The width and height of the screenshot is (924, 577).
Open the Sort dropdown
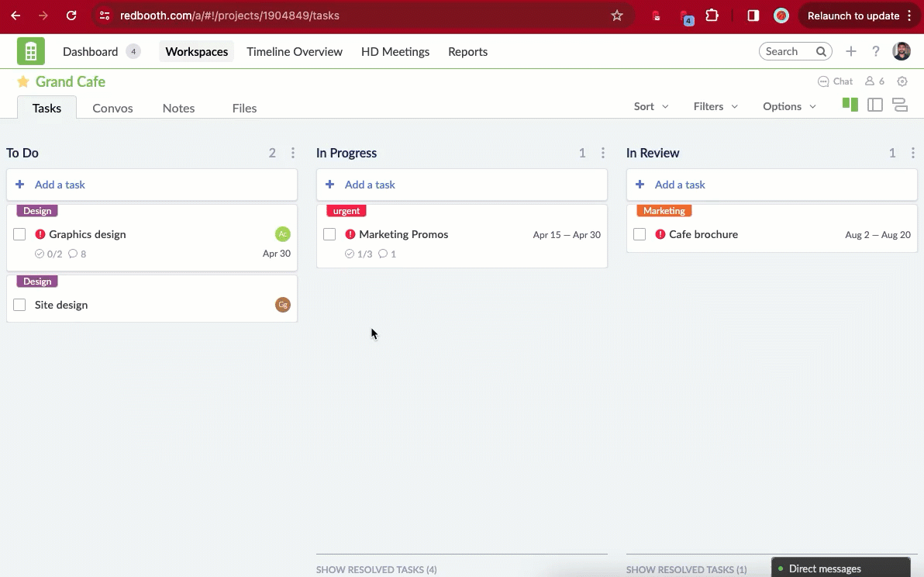click(651, 106)
